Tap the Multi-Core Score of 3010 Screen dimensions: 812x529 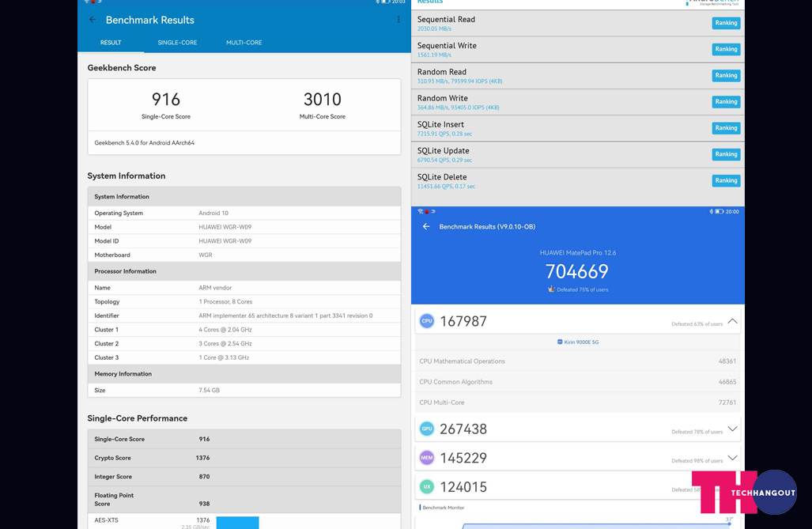point(322,105)
